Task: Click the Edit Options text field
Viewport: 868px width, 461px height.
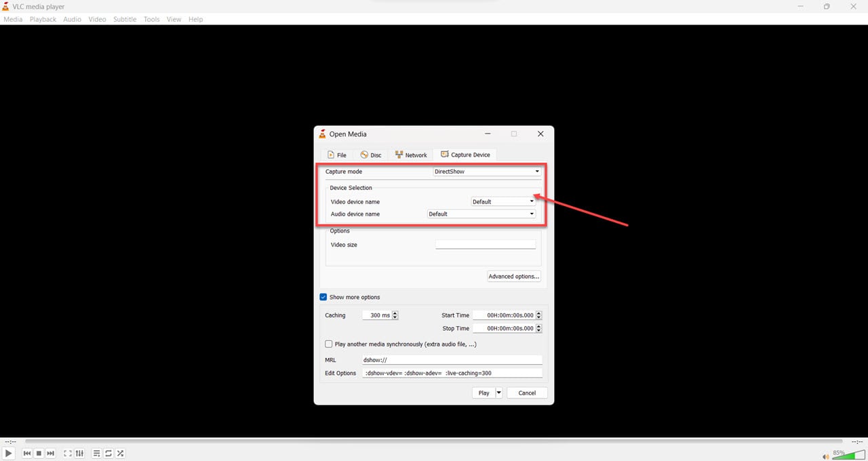Action: [452, 373]
